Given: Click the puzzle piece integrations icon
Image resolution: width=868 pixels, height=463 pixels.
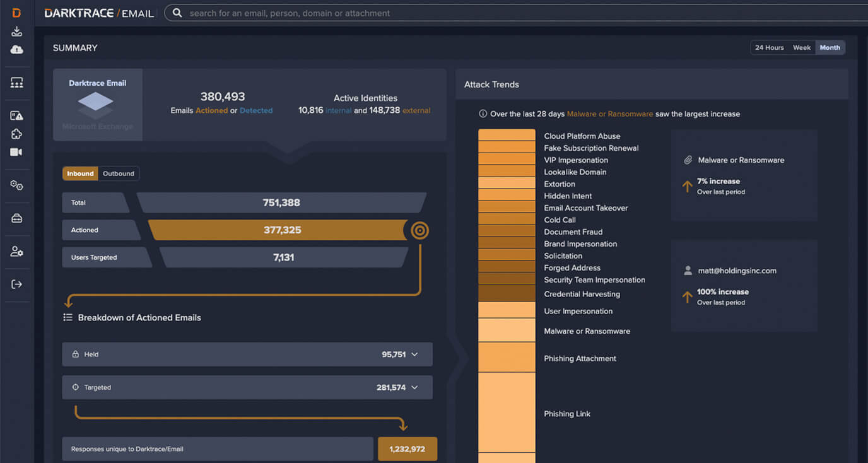Looking at the screenshot, I should coord(16,134).
